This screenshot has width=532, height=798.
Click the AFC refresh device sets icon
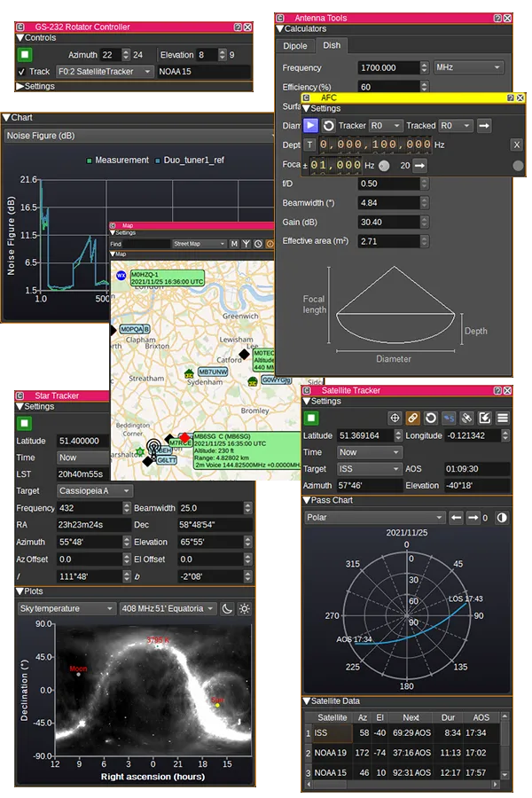[328, 126]
